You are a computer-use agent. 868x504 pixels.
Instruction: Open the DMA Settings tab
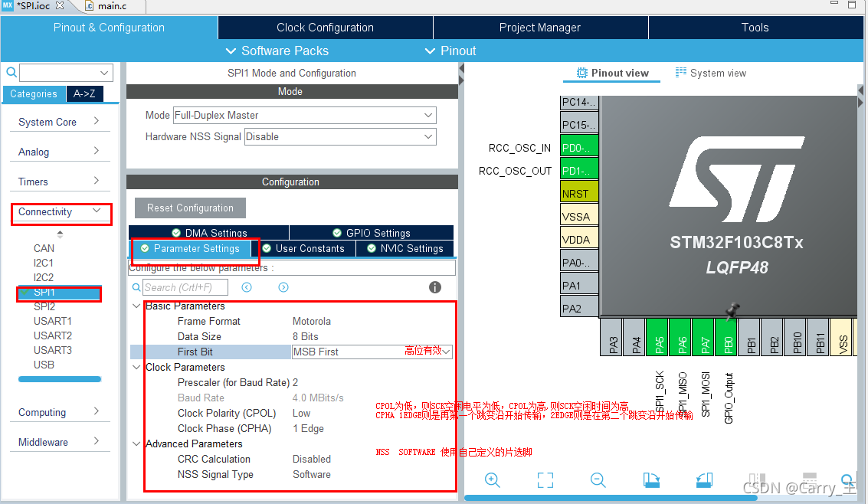[x=209, y=232]
